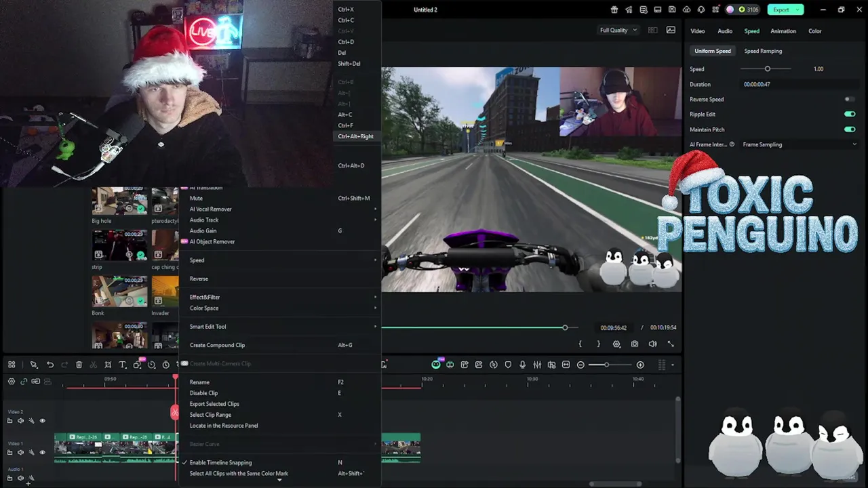Toggle Ripple Edit switch

[x=849, y=114]
